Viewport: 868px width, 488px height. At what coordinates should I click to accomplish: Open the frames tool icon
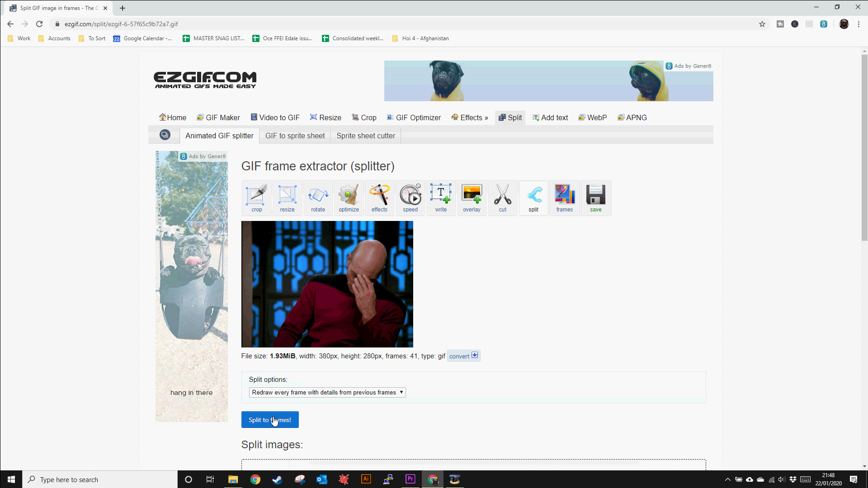click(564, 198)
